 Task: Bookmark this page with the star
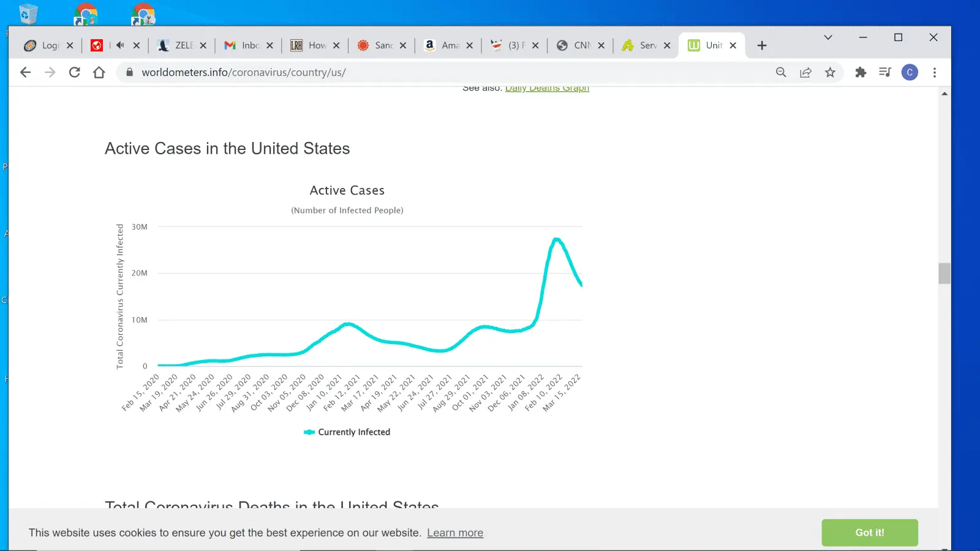(830, 72)
